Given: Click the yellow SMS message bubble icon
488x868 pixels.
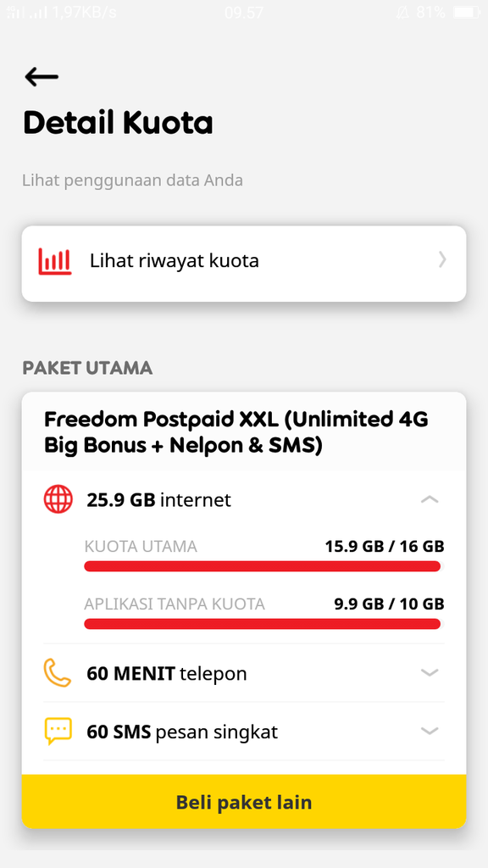Looking at the screenshot, I should [x=57, y=731].
